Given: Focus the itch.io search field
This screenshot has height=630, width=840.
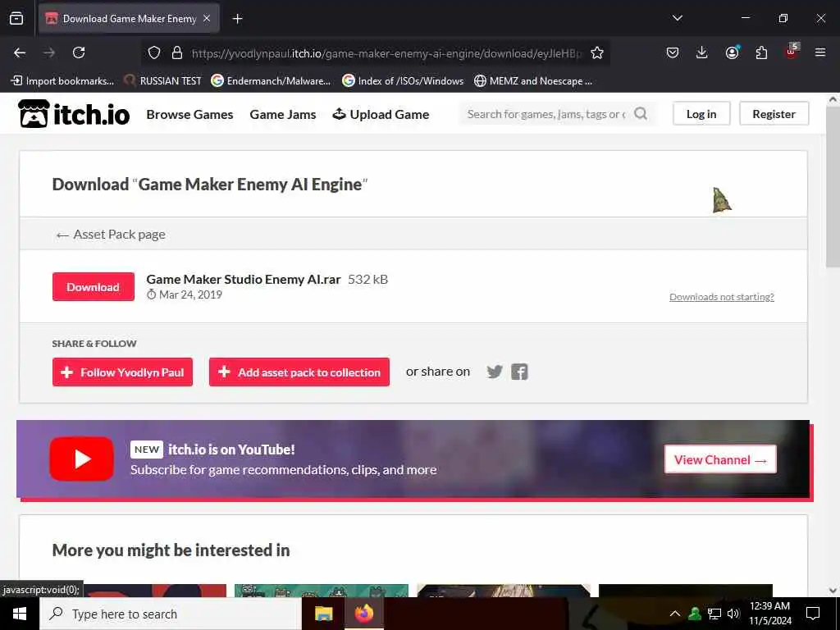Looking at the screenshot, I should (546, 113).
